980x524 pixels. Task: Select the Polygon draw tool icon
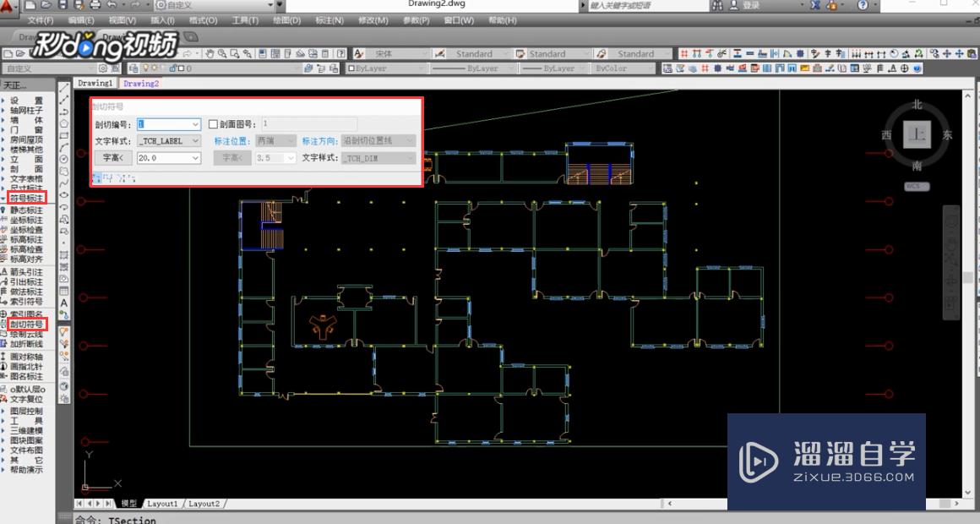[x=63, y=123]
